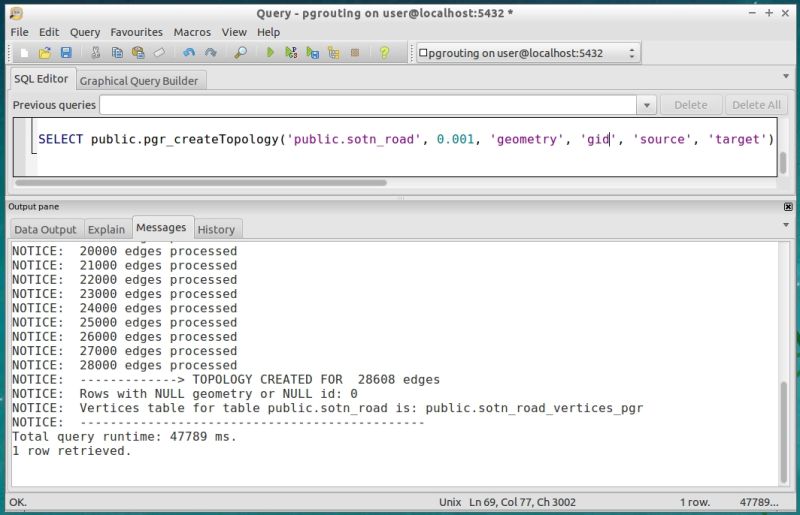Close the Output pane with X icon
Viewport: 800px width, 515px height.
pyautogui.click(x=788, y=207)
